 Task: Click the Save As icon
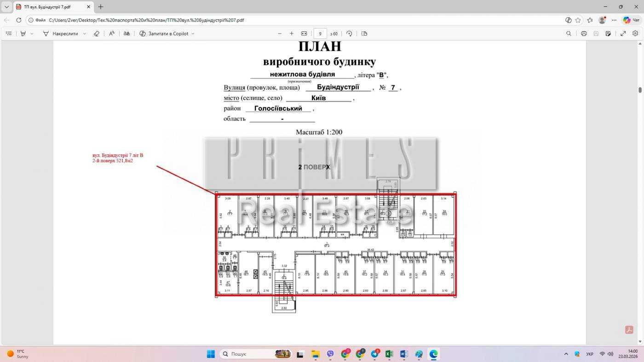608,34
